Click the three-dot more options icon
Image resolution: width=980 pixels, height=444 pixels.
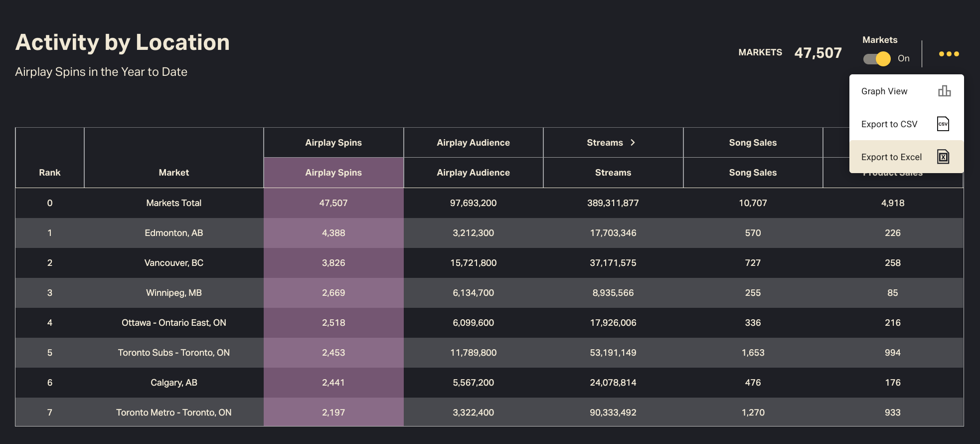click(x=949, y=54)
